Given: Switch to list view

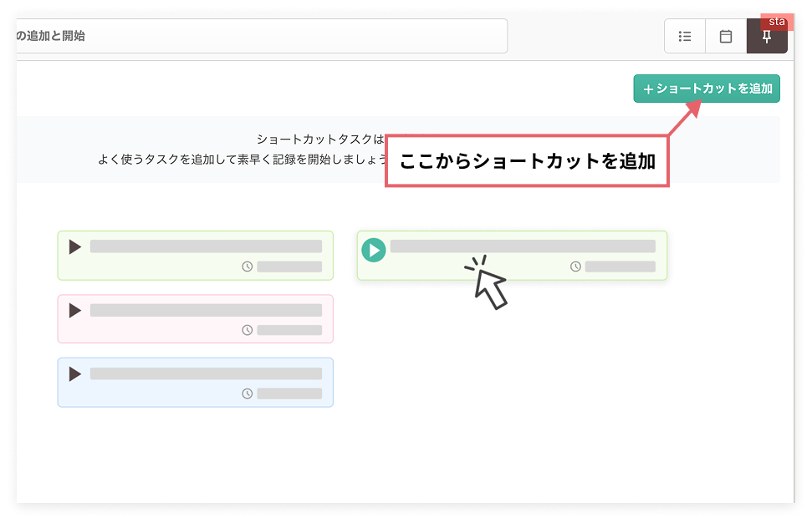Looking at the screenshot, I should pos(684,36).
